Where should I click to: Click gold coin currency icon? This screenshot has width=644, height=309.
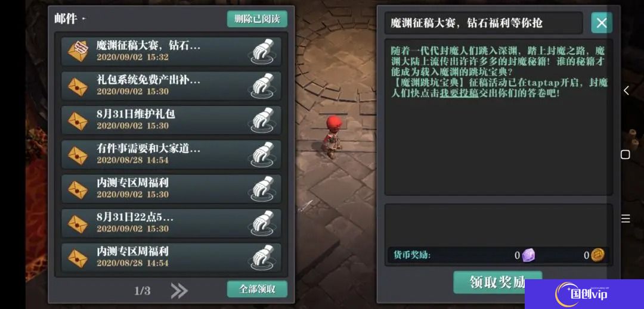pos(597,255)
